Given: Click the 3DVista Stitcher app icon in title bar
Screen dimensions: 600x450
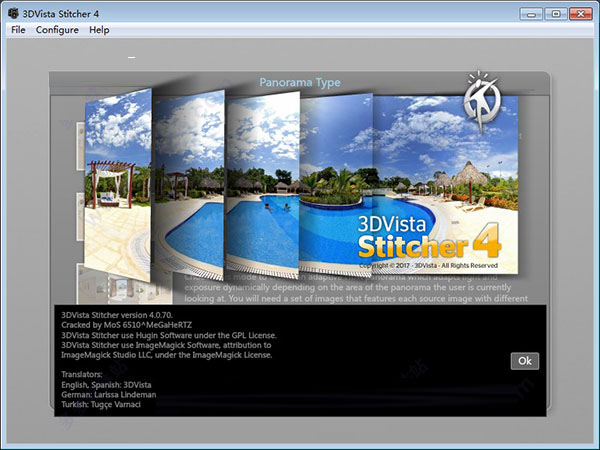Looking at the screenshot, I should [x=13, y=13].
